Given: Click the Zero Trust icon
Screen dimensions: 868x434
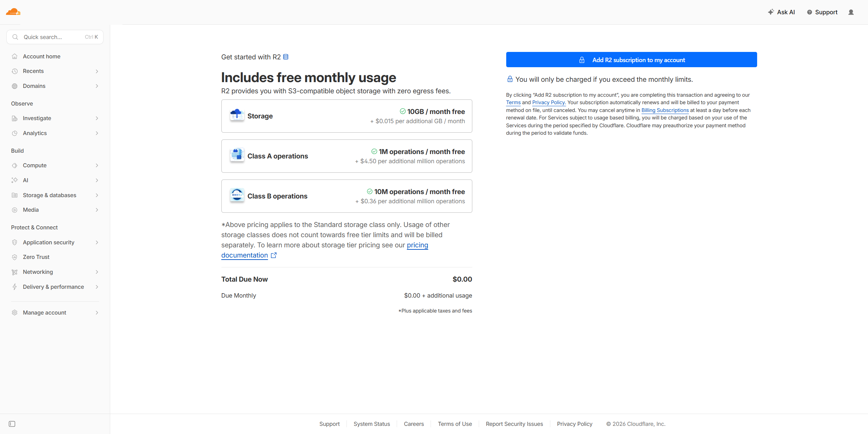Looking at the screenshot, I should [15, 257].
